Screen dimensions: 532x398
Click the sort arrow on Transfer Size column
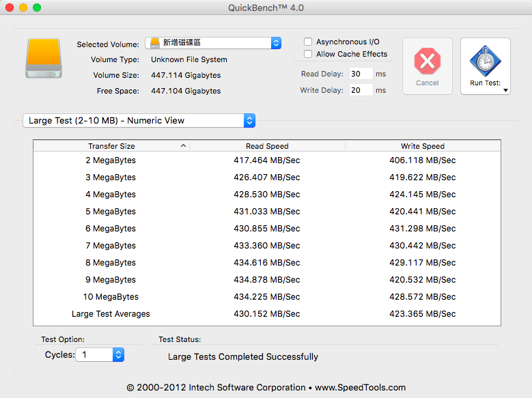point(183,146)
